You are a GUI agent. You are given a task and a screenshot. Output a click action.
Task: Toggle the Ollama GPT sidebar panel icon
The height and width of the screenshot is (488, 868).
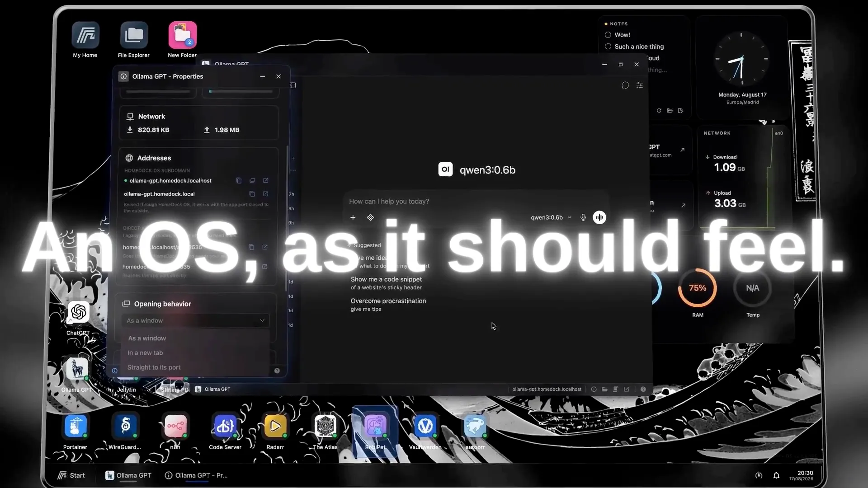click(x=293, y=85)
